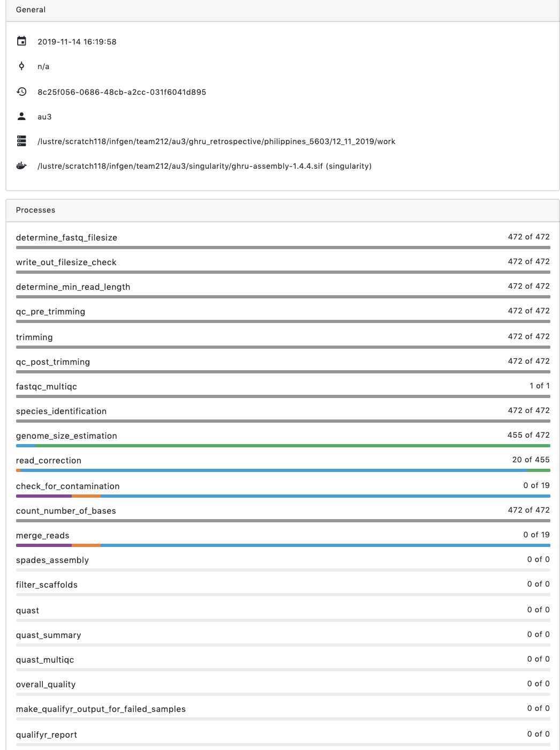Select the spades_assembly process entry
This screenshot has width=560, height=750.
click(x=52, y=560)
